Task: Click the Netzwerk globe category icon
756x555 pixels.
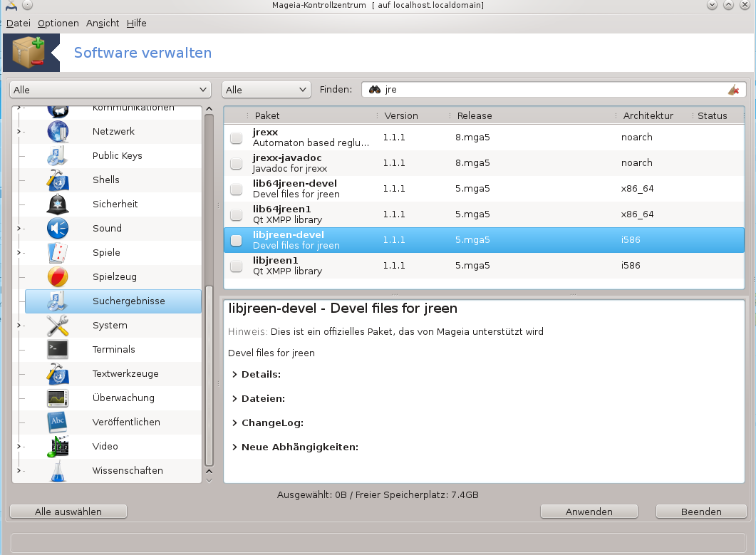Action: (58, 132)
